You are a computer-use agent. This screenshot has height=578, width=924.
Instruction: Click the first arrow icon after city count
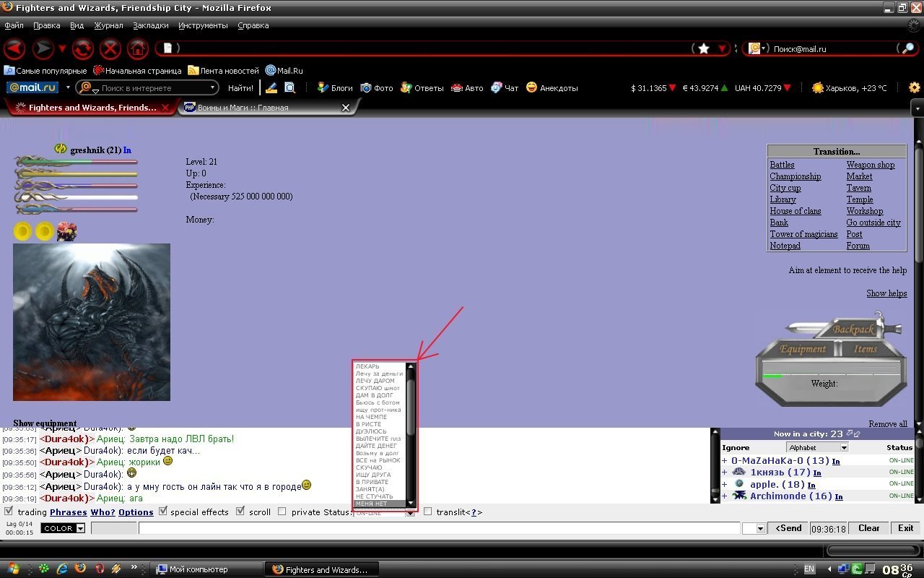(850, 433)
